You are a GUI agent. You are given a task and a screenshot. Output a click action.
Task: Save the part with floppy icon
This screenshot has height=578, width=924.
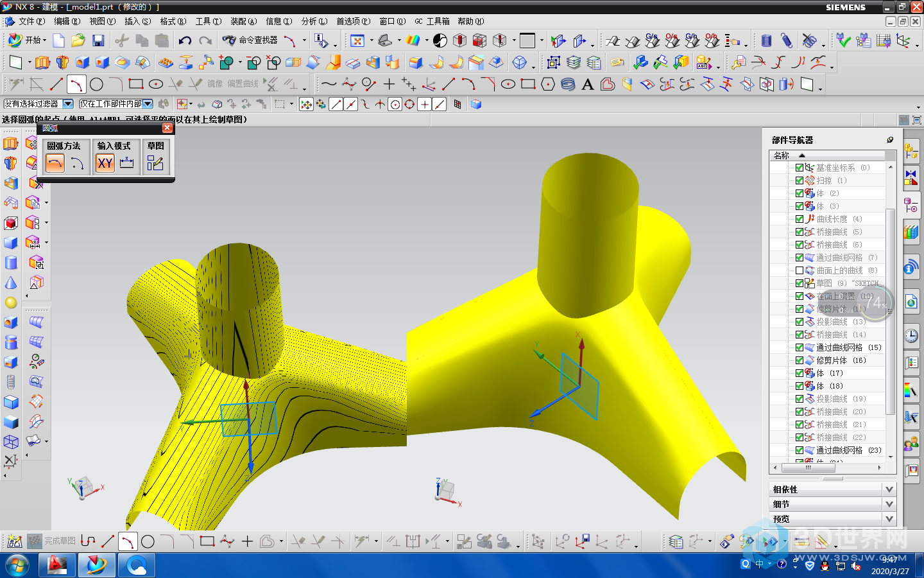click(x=98, y=40)
